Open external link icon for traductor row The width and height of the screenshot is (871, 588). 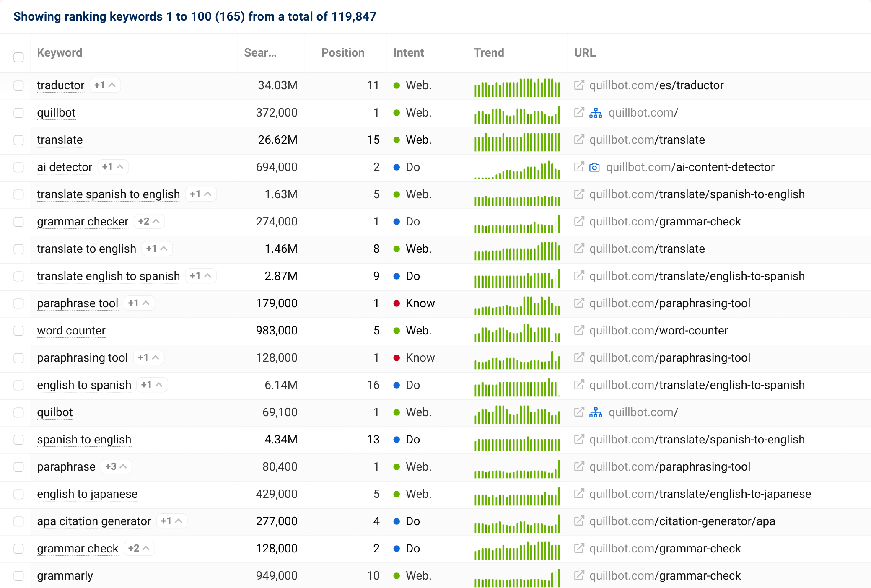(x=579, y=85)
